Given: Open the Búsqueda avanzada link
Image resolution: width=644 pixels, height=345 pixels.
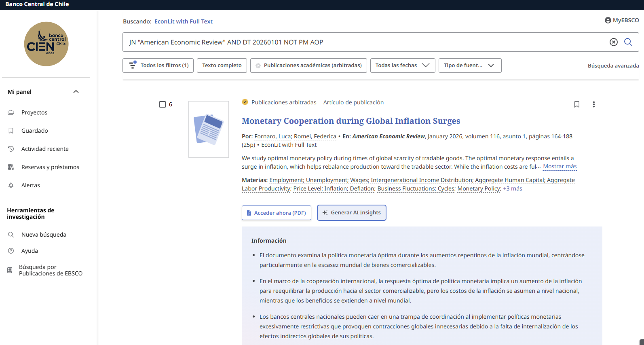Looking at the screenshot, I should click(613, 66).
